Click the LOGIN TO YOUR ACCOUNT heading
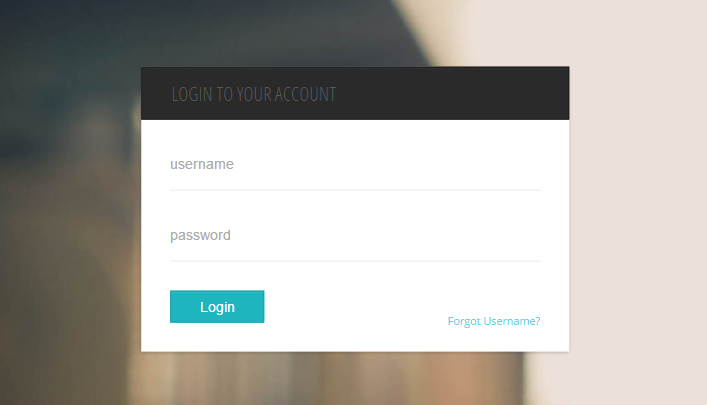The width and height of the screenshot is (707, 405). point(254,94)
